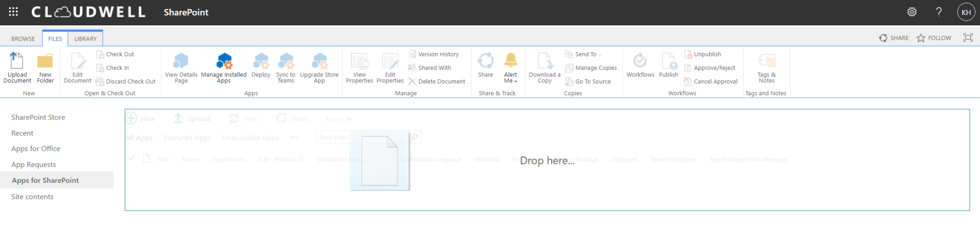Click the Edit Document ribbon icon

click(x=78, y=68)
